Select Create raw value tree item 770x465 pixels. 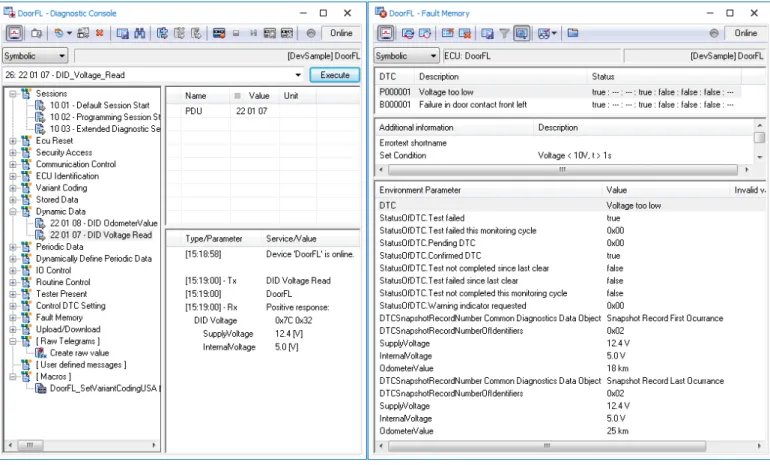tap(80, 353)
